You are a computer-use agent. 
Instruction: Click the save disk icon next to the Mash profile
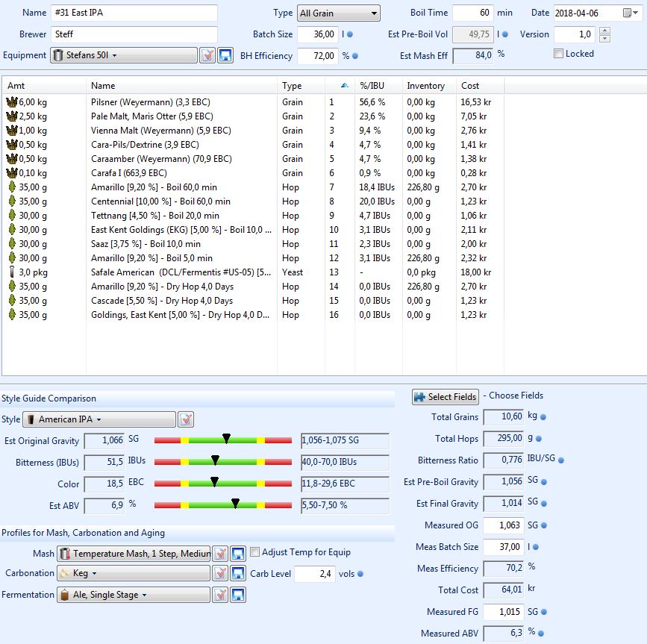(x=238, y=553)
